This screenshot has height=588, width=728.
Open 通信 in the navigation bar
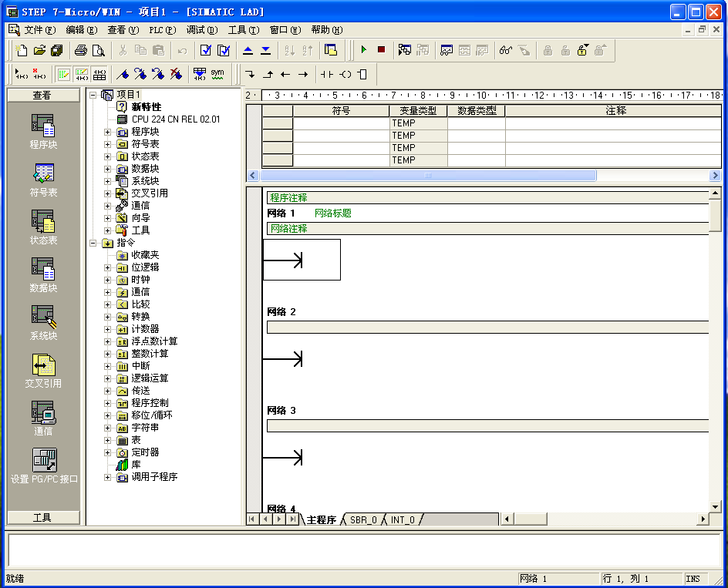coord(43,418)
